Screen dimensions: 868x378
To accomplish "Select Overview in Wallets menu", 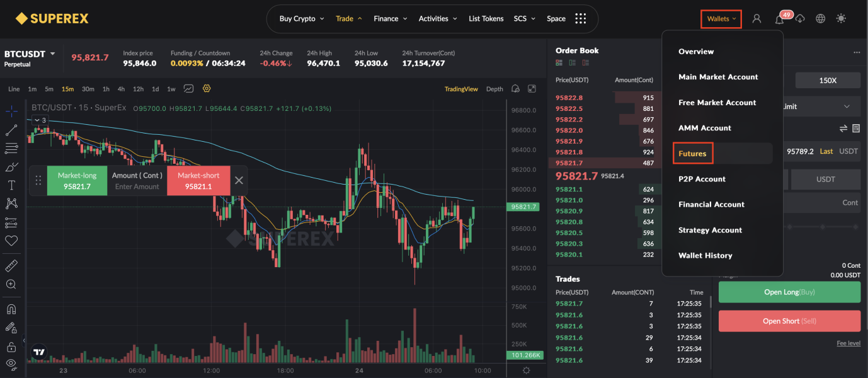I will (x=696, y=52).
